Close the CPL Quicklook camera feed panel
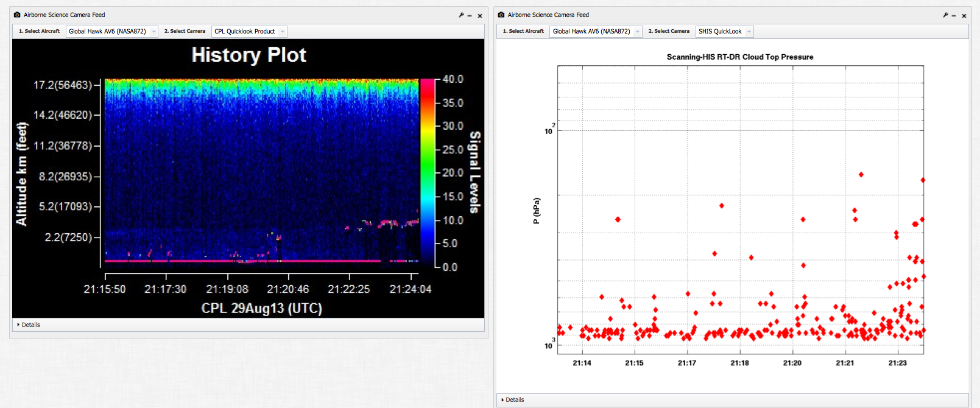Image resolution: width=980 pixels, height=408 pixels. 480,16
